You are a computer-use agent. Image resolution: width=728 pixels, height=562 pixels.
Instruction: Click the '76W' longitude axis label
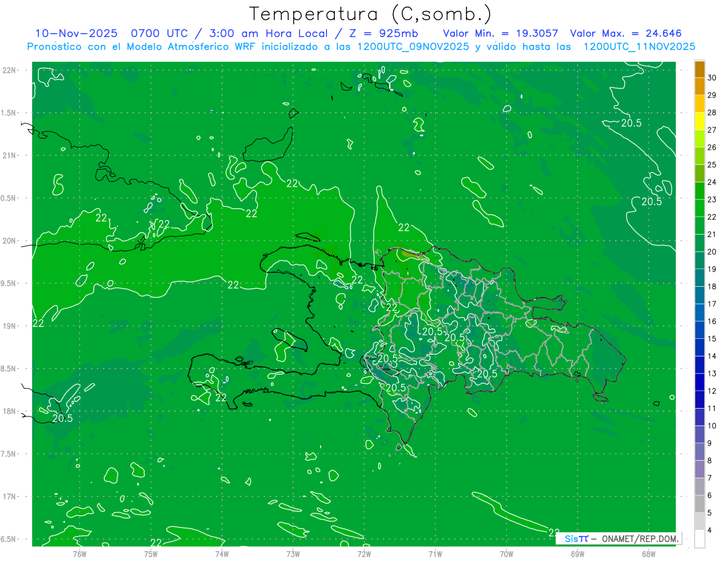[x=79, y=554]
